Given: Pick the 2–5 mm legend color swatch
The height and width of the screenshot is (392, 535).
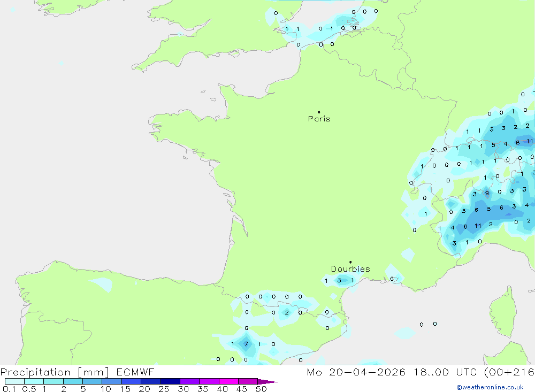Looking at the screenshot, I should pos(73,381).
